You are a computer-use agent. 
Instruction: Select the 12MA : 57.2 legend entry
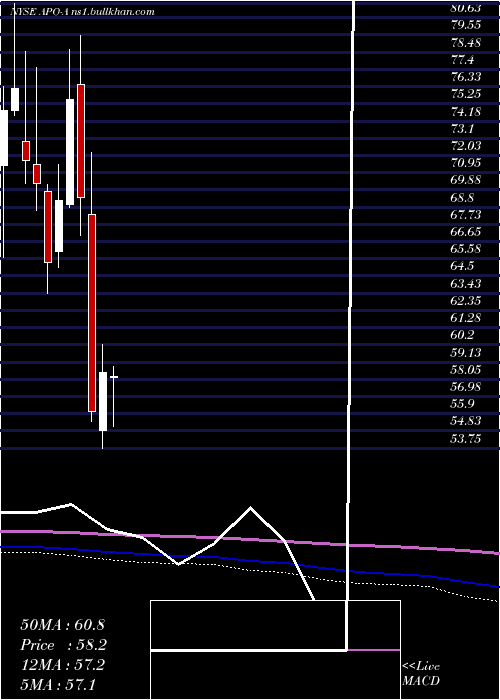[62, 665]
